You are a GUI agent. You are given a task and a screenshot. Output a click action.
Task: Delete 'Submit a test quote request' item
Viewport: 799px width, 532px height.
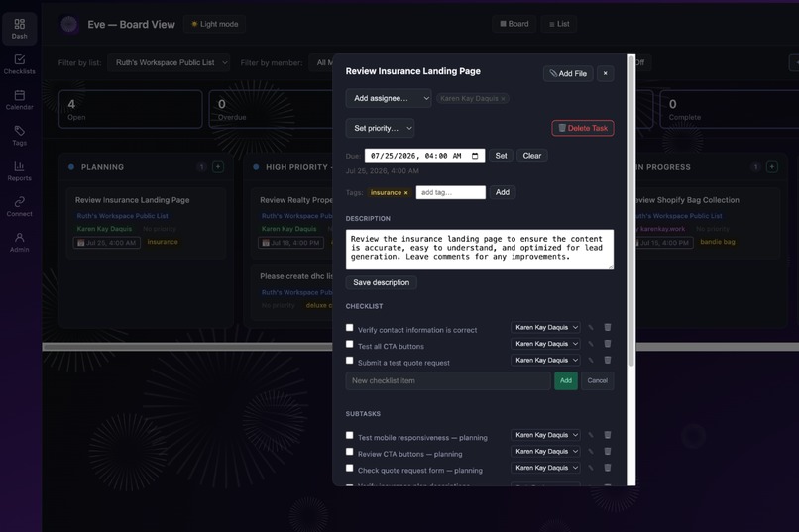pos(608,360)
